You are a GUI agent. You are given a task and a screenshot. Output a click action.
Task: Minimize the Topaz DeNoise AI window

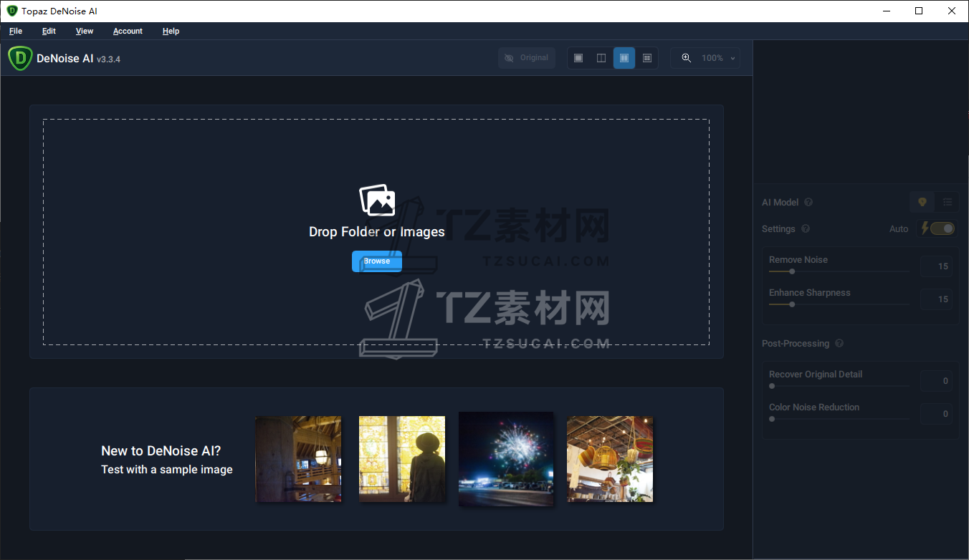pyautogui.click(x=887, y=11)
